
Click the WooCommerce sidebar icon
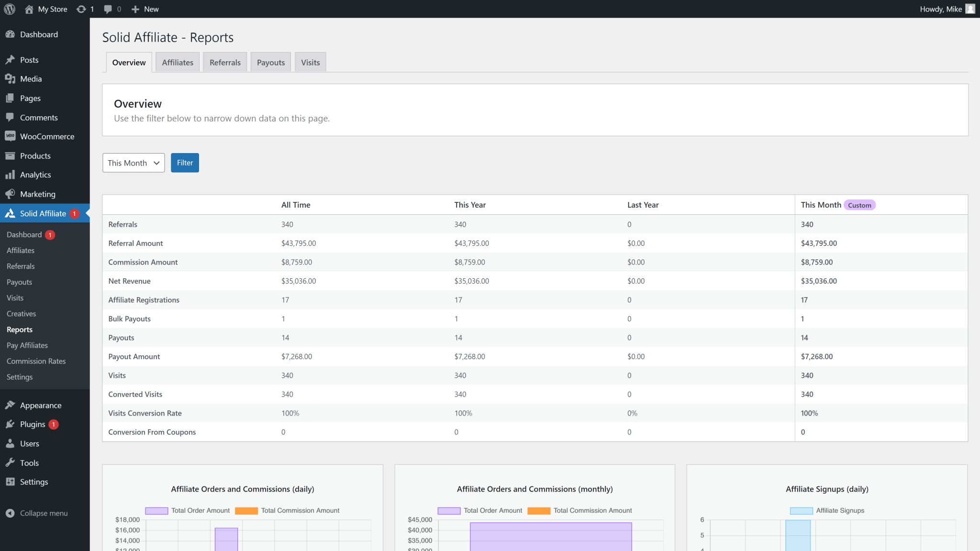[10, 136]
